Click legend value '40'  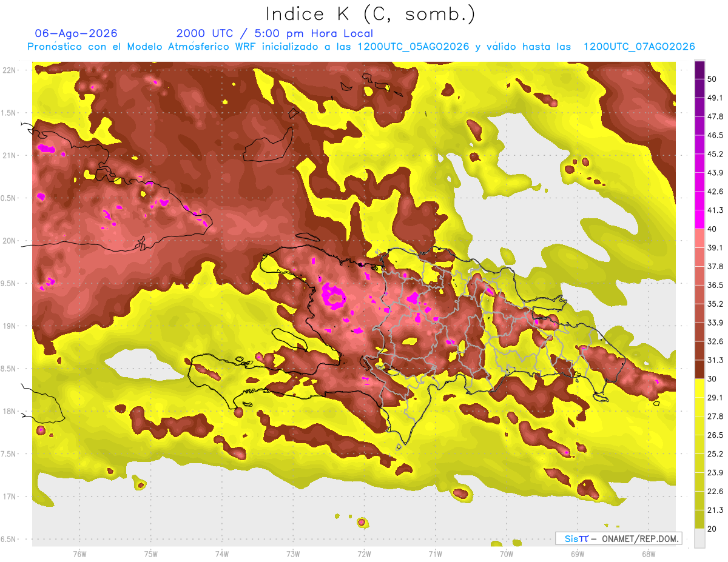click(712, 229)
